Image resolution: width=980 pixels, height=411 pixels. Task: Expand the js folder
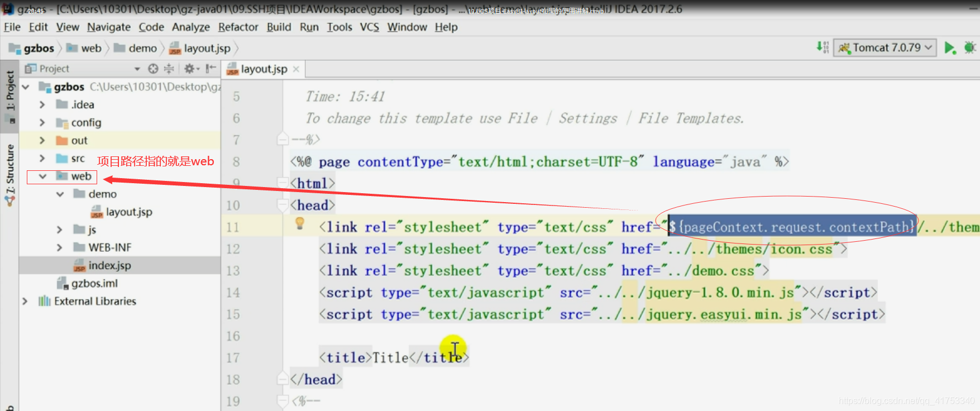click(60, 230)
